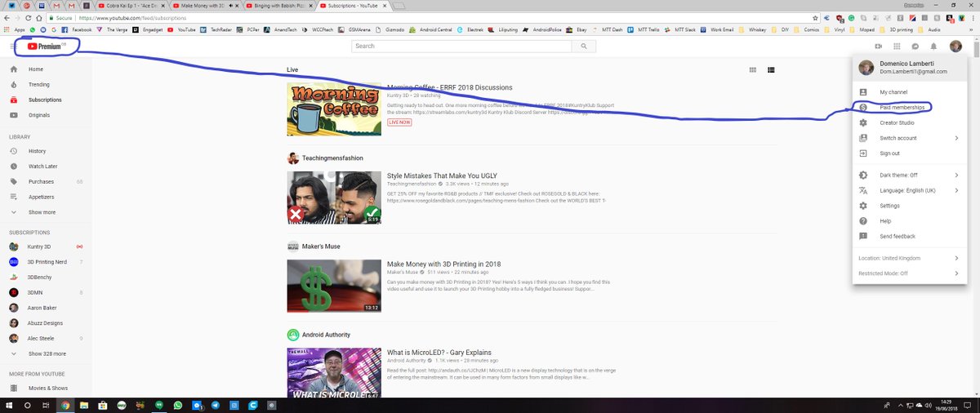
Task: Click Send feedback in account menu
Action: 909,236
